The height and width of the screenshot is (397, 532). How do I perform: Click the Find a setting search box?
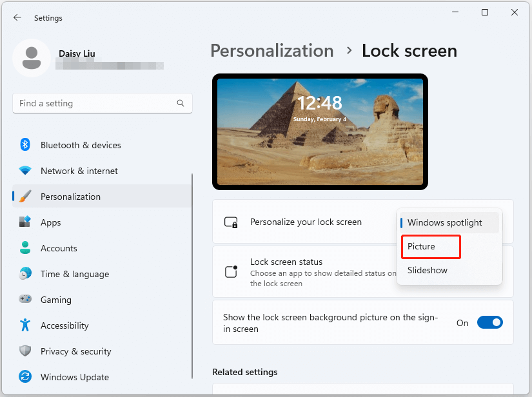(97, 103)
